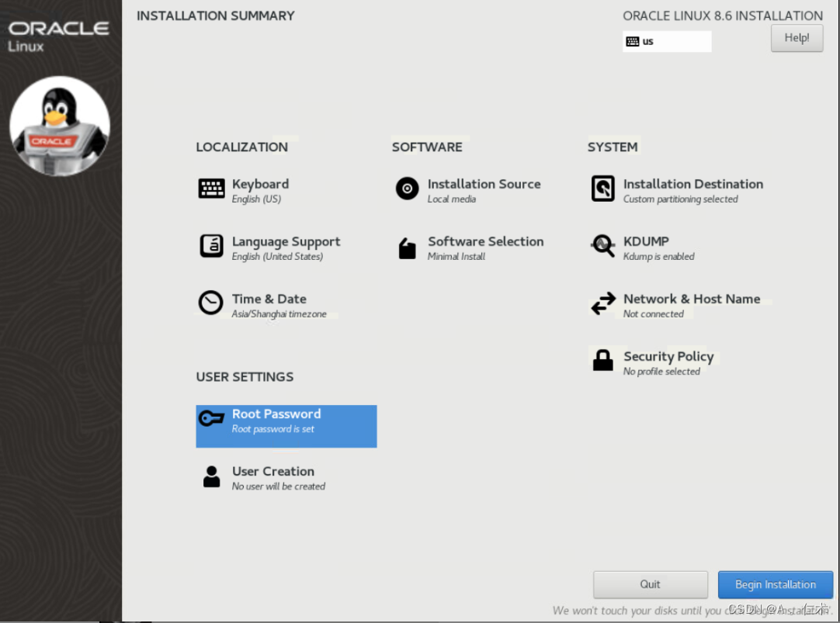Open the KDUMP magnifier icon
The width and height of the screenshot is (840, 623).
point(602,246)
